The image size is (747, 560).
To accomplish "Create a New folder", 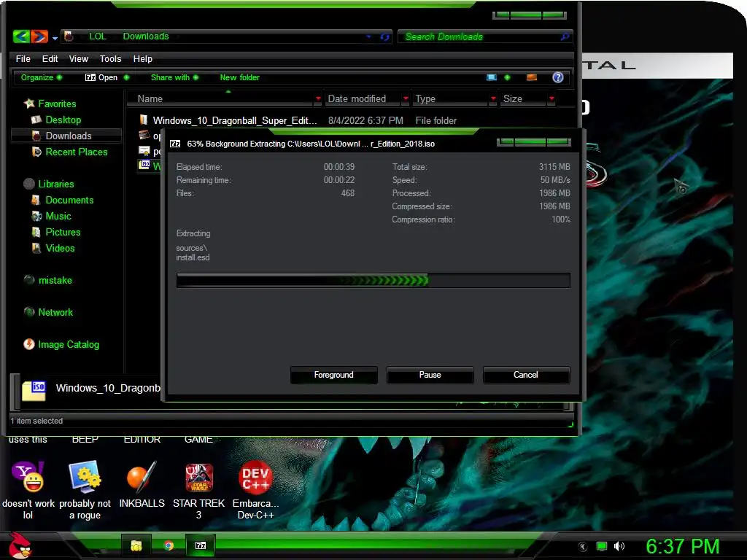I will point(239,77).
